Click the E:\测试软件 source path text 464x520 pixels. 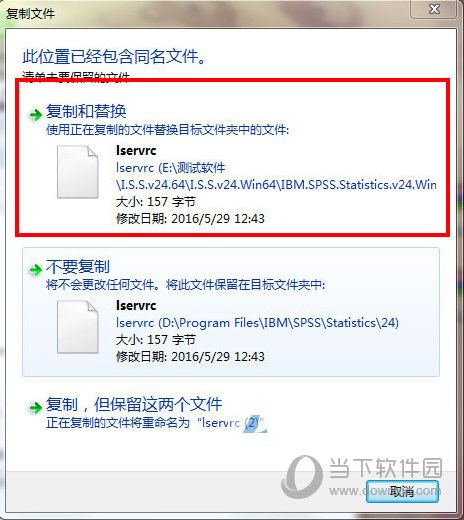[x=276, y=176]
